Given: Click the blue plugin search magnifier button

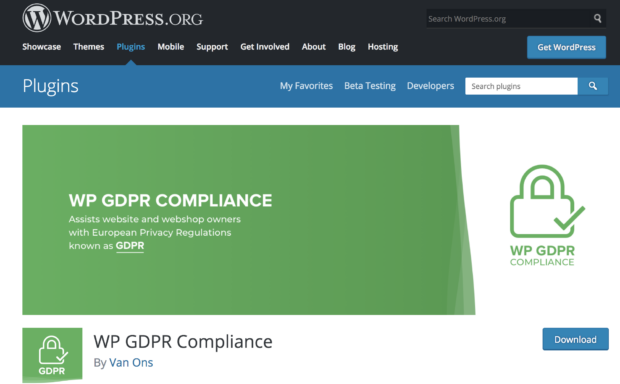Looking at the screenshot, I should [x=593, y=86].
